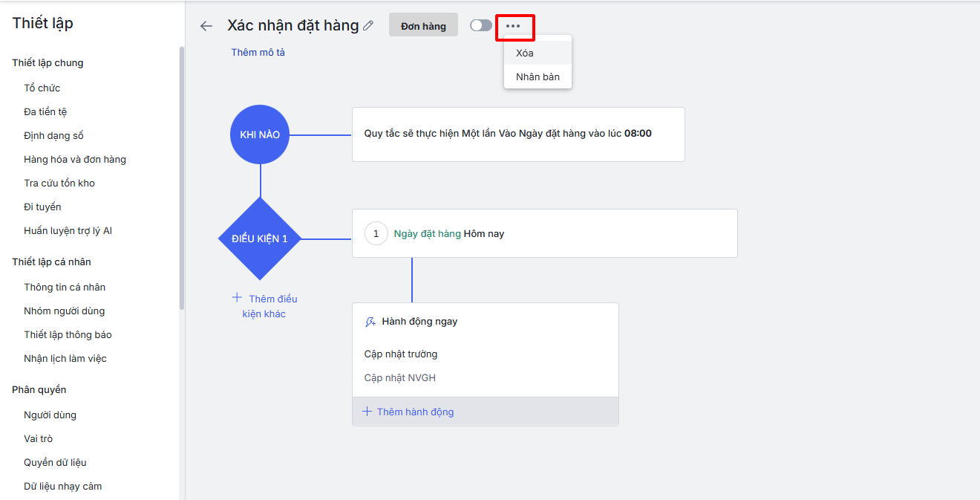Select Nhân bản from the dropdown menu

pos(538,77)
